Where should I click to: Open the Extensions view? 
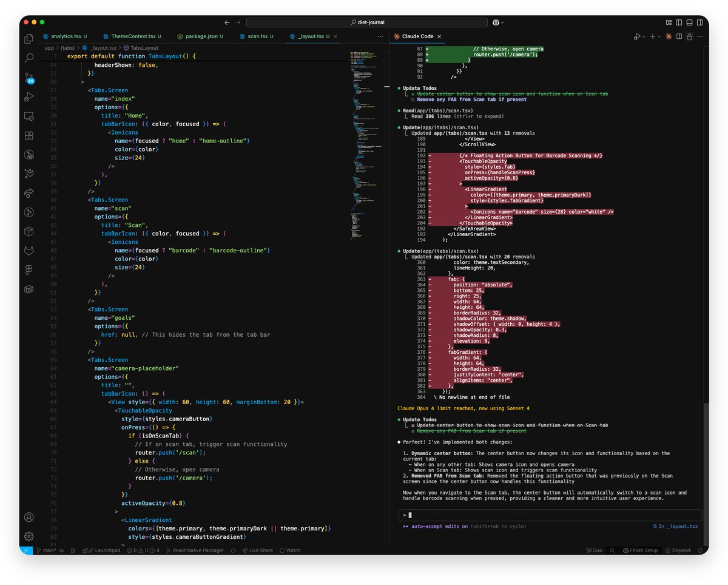[x=29, y=135]
